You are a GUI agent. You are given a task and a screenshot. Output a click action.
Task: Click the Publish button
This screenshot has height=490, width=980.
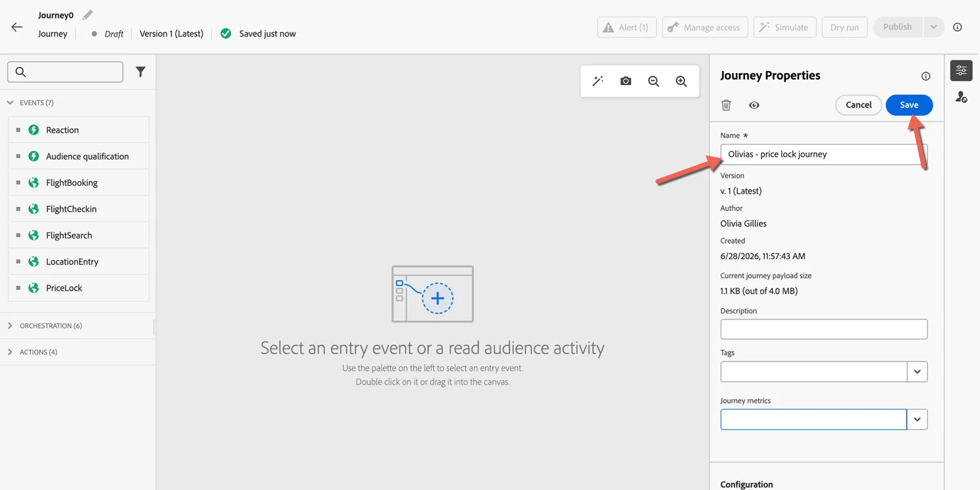point(898,27)
